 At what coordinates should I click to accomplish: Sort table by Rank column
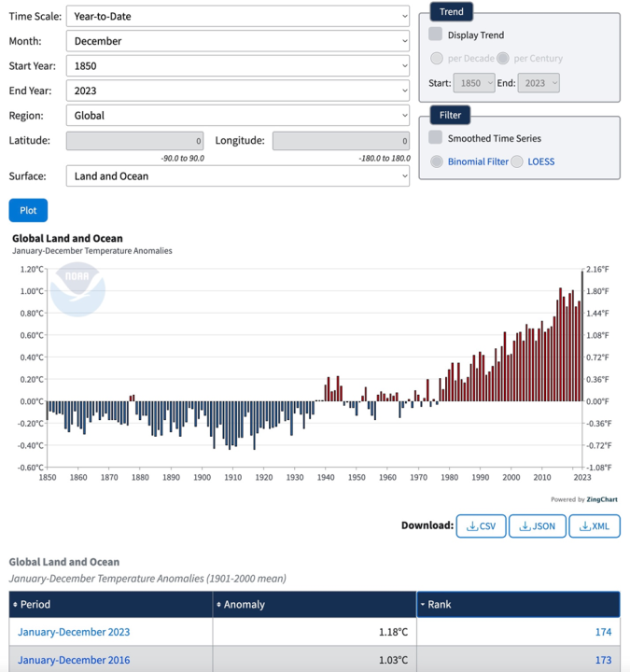[517, 605]
